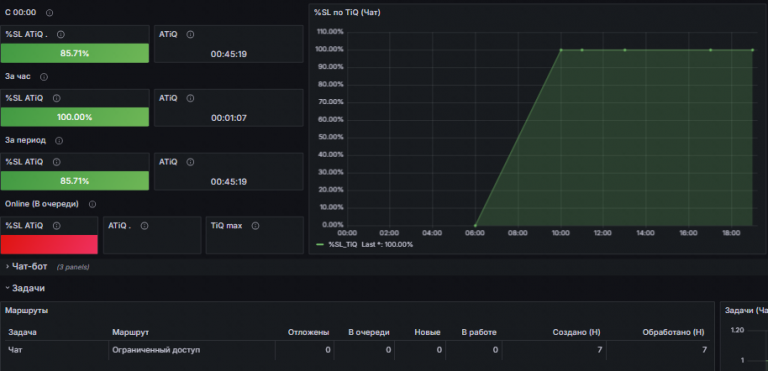Screen dimensions: 768x371
Task: Click the chart data point at 06:00 on the baseline
Action: click(475, 225)
